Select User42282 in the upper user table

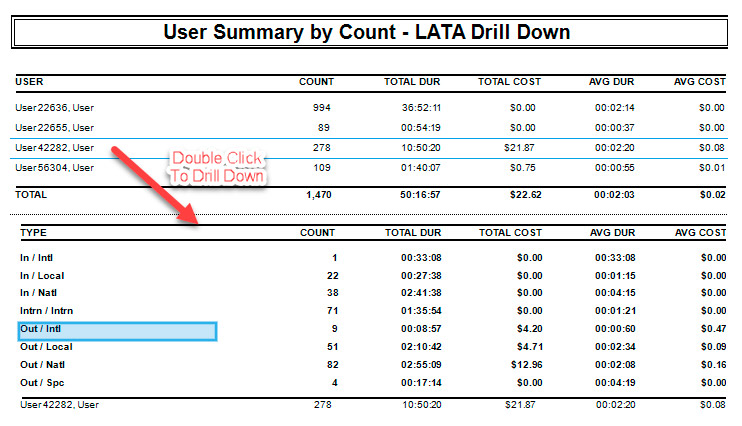(54, 147)
